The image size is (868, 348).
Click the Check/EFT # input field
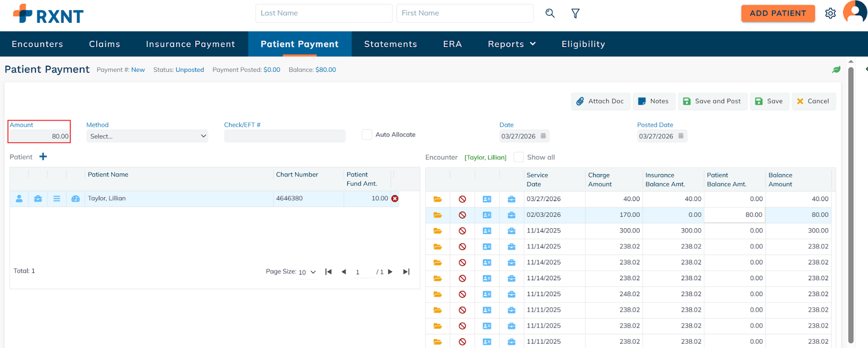click(285, 136)
